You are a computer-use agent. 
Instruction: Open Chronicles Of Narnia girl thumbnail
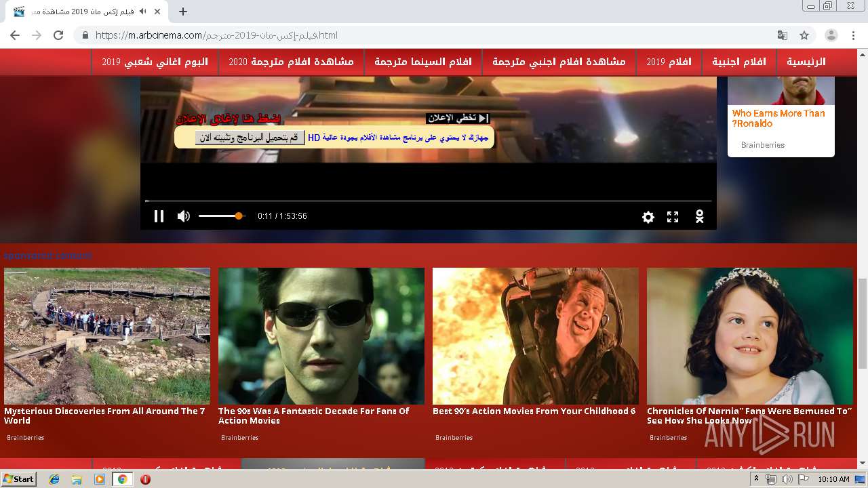pyautogui.click(x=750, y=336)
